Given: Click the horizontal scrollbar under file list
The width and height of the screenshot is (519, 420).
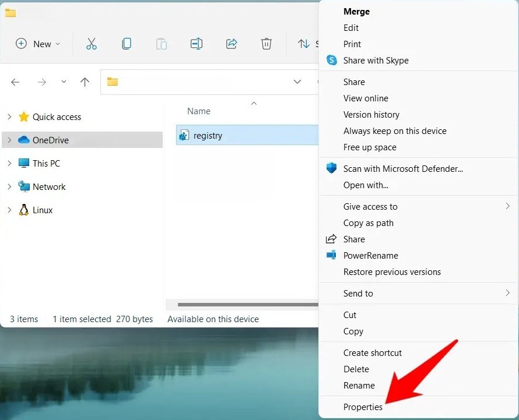Looking at the screenshot, I should [x=248, y=305].
